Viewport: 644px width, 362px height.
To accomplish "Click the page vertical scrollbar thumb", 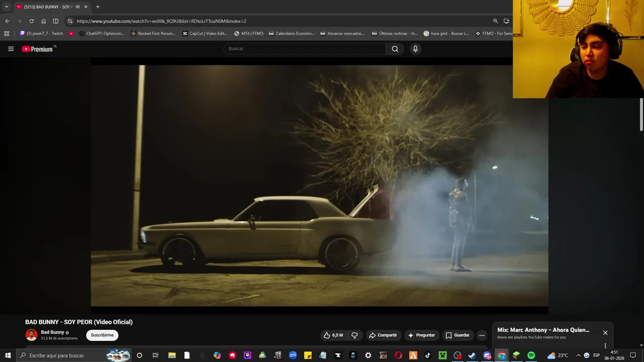I will pos(641,115).
